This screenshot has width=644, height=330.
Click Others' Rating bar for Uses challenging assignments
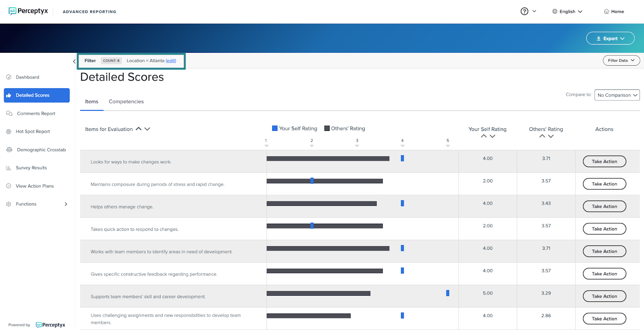[309, 316]
